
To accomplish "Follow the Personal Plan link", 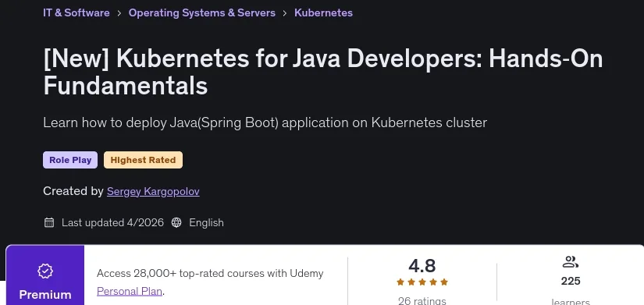I will [x=130, y=292].
